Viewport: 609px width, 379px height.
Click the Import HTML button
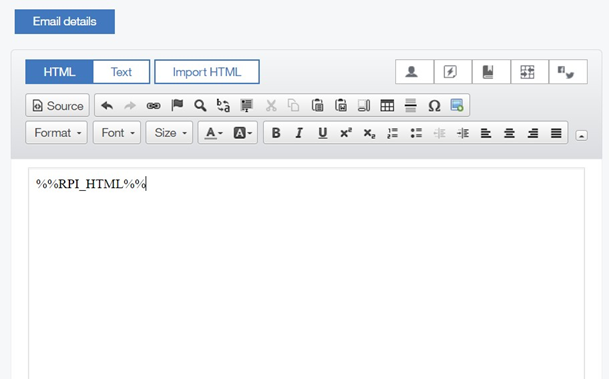pyautogui.click(x=207, y=72)
